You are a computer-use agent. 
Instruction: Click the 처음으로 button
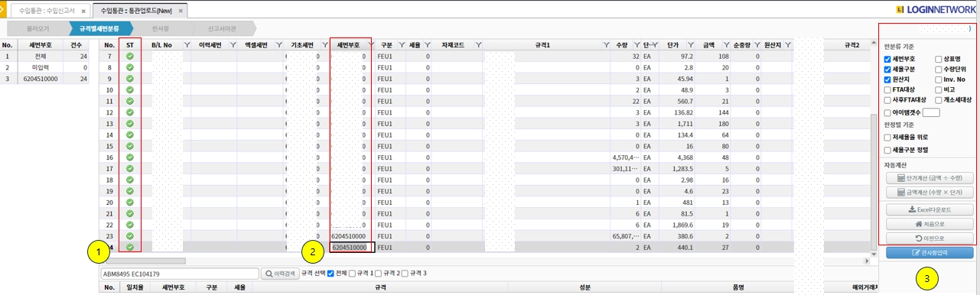[x=930, y=224]
